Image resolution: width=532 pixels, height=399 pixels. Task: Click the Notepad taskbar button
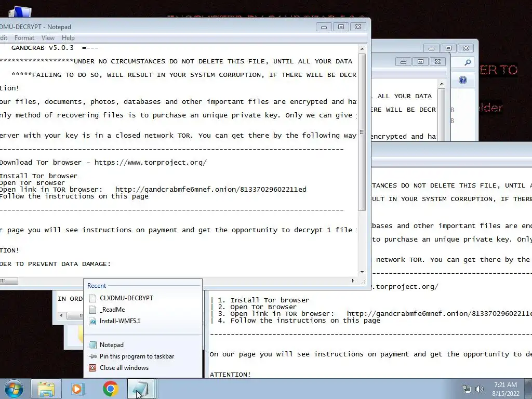(141, 389)
